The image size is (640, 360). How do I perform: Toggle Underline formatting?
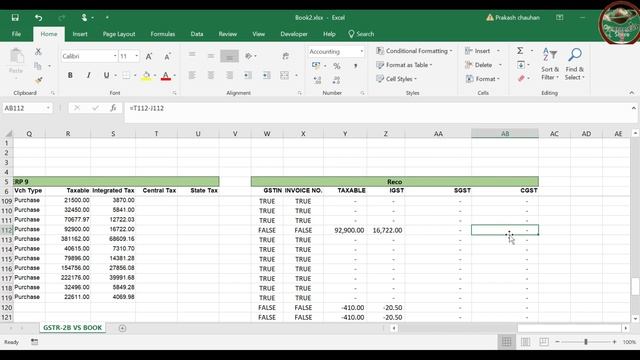point(106,75)
